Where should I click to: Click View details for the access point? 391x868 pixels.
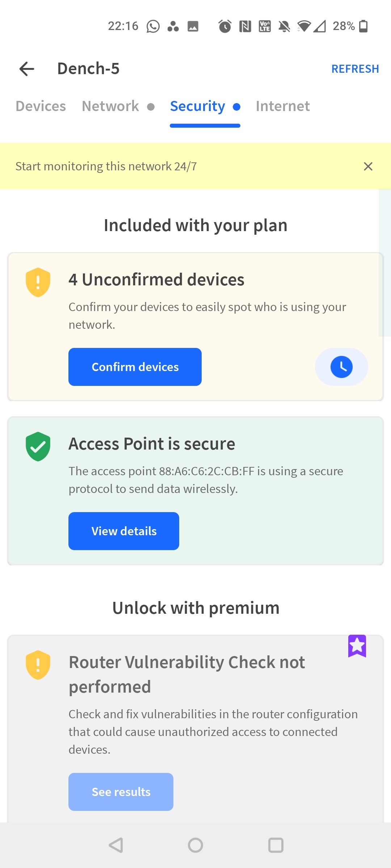pyautogui.click(x=124, y=531)
